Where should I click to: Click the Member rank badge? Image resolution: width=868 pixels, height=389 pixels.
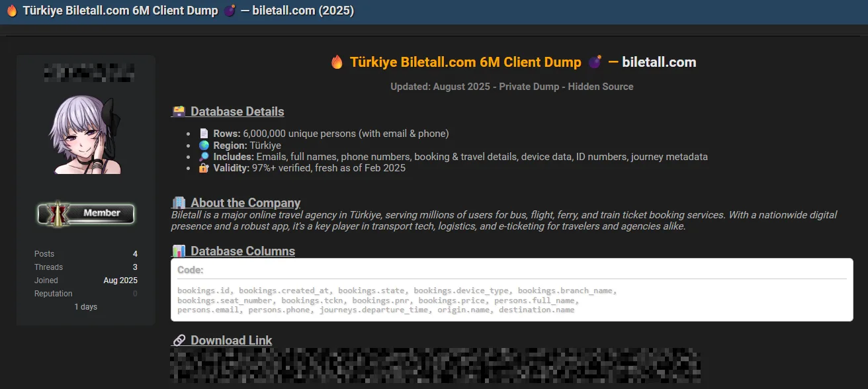coord(86,214)
